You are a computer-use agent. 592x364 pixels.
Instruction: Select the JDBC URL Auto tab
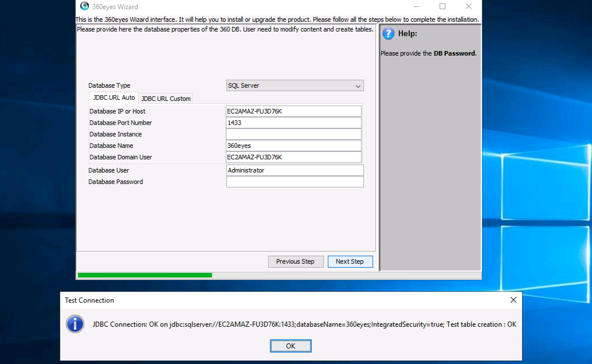click(x=113, y=97)
